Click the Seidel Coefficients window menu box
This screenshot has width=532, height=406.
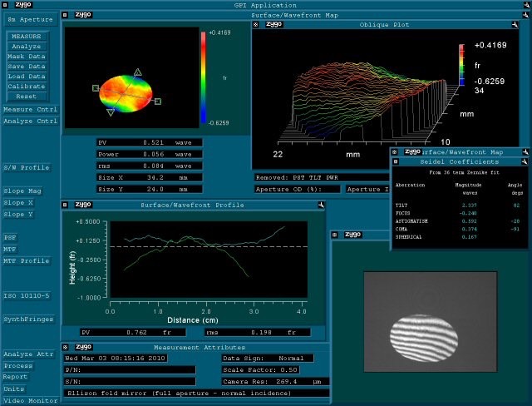[x=395, y=161]
